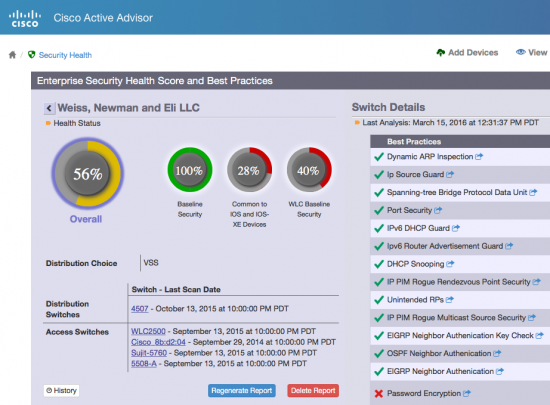Click the green checkmark for Dynamic ARP Inspection
This screenshot has height=405, width=550.
click(379, 157)
